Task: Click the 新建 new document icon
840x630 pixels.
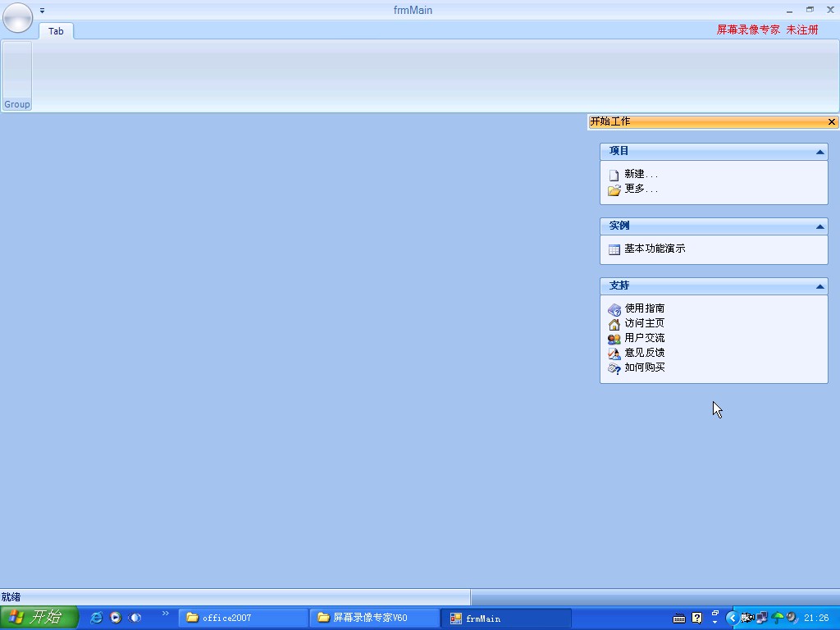Action: click(x=614, y=175)
